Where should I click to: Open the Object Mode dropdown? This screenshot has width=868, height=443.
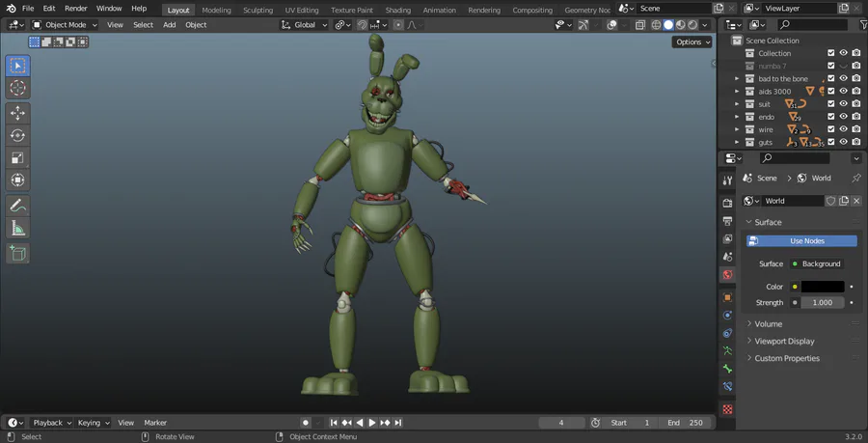tap(65, 25)
